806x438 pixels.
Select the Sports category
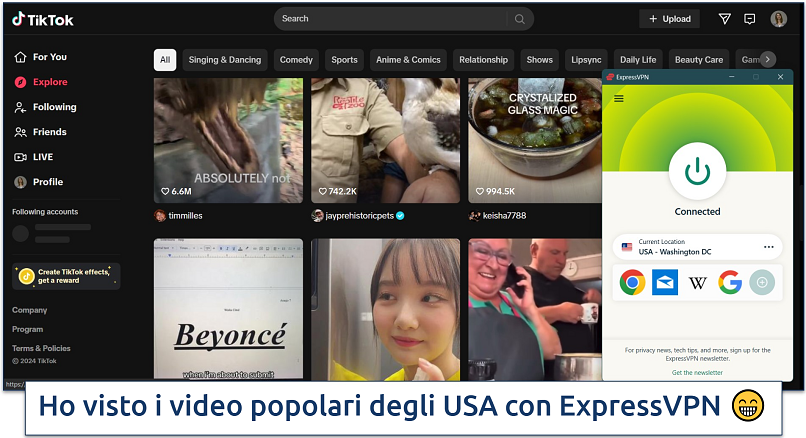(x=344, y=60)
